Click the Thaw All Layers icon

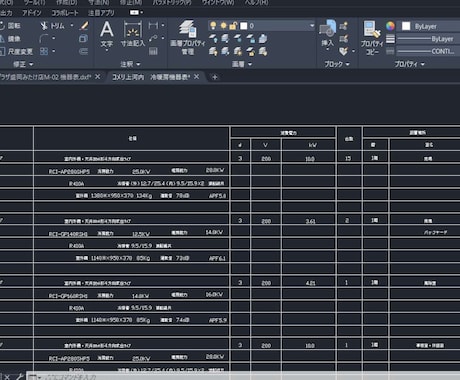pos(238,51)
